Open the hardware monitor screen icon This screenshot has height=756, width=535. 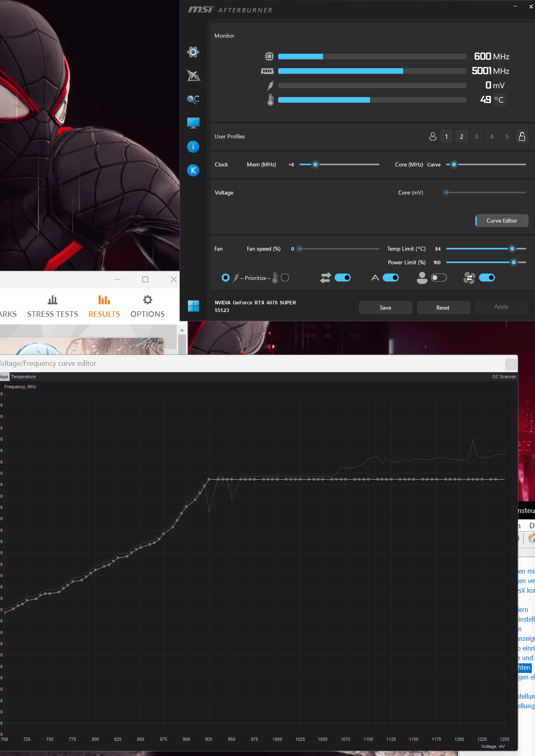point(193,123)
